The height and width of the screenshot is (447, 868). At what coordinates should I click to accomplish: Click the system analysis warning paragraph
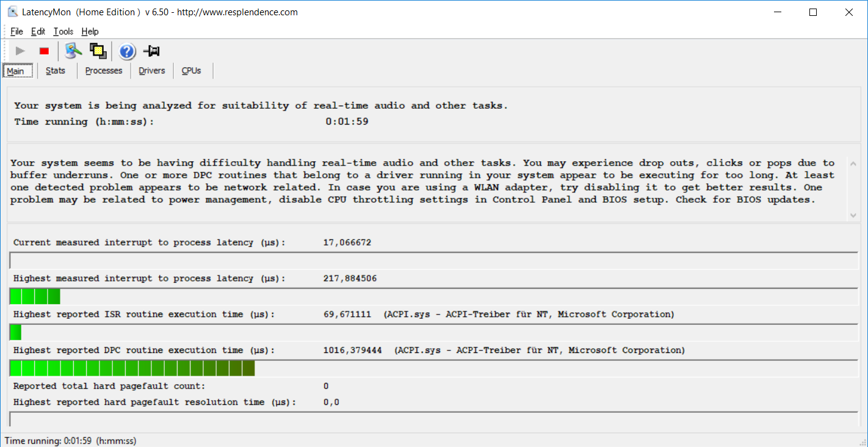(x=422, y=181)
